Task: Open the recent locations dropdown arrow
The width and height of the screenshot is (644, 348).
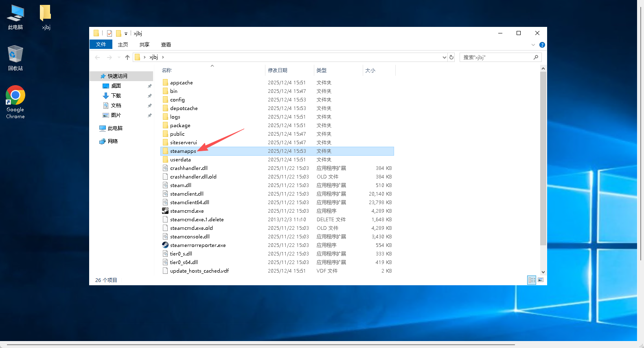Action: coord(119,57)
